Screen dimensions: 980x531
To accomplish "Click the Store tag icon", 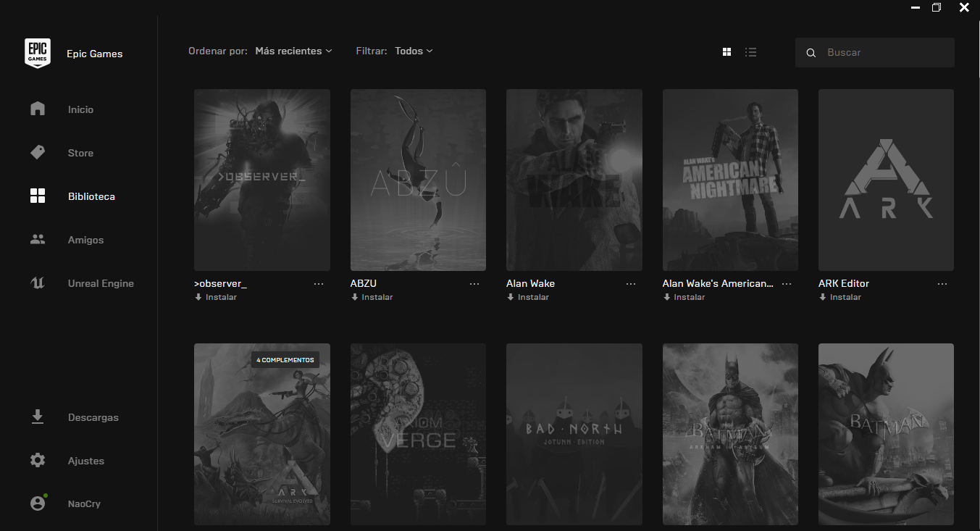I will 38,153.
